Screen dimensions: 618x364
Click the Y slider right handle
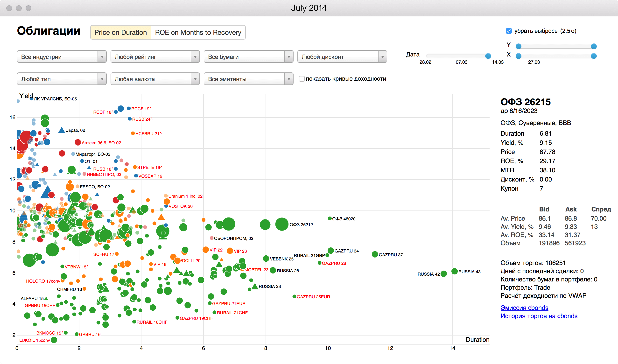click(x=594, y=46)
